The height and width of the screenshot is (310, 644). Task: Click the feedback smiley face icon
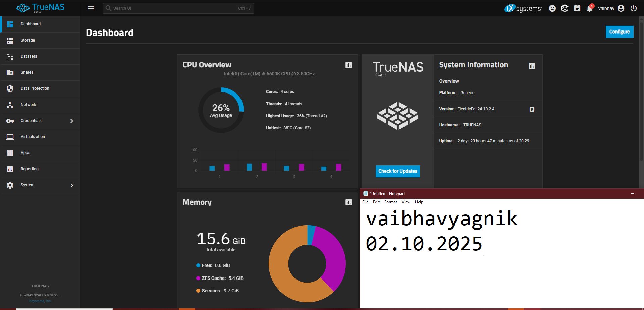[x=552, y=8]
